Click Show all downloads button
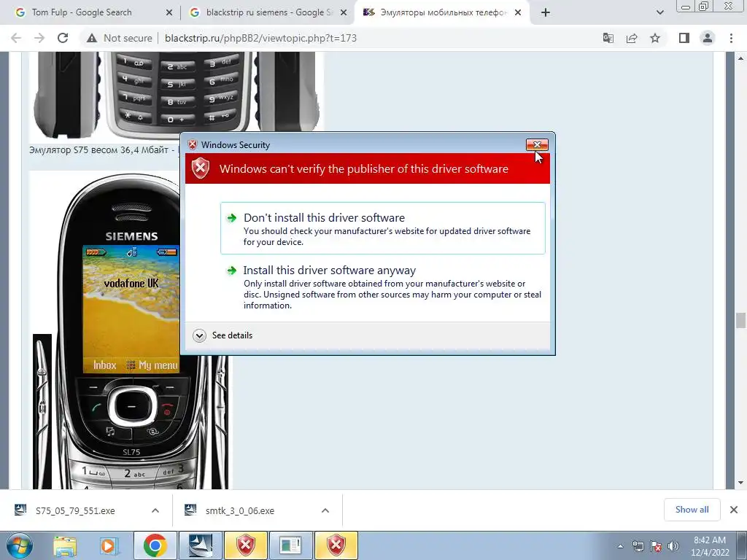This screenshot has height=560, width=747. [692, 510]
